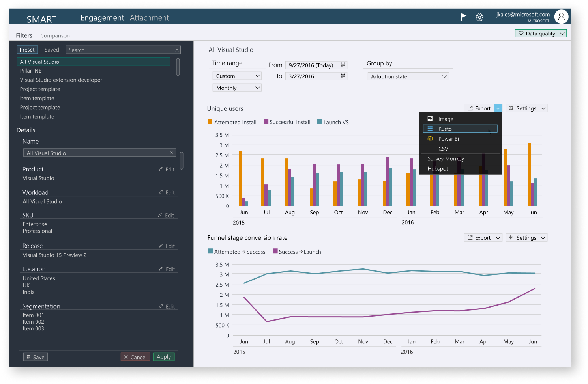Toggle Attempted Install legend swatch
The width and height of the screenshot is (588, 384).
pyautogui.click(x=210, y=122)
